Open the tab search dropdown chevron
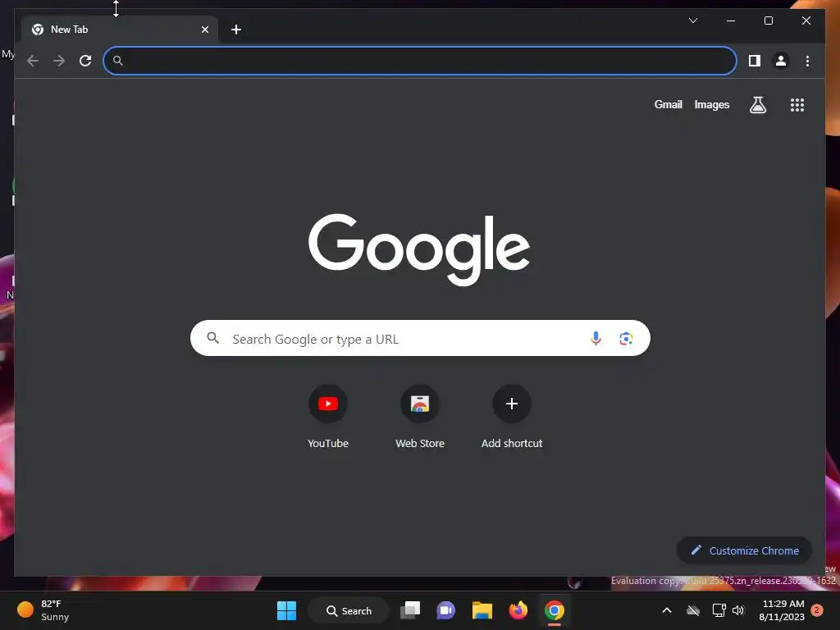Viewport: 840px width, 630px height. click(692, 21)
